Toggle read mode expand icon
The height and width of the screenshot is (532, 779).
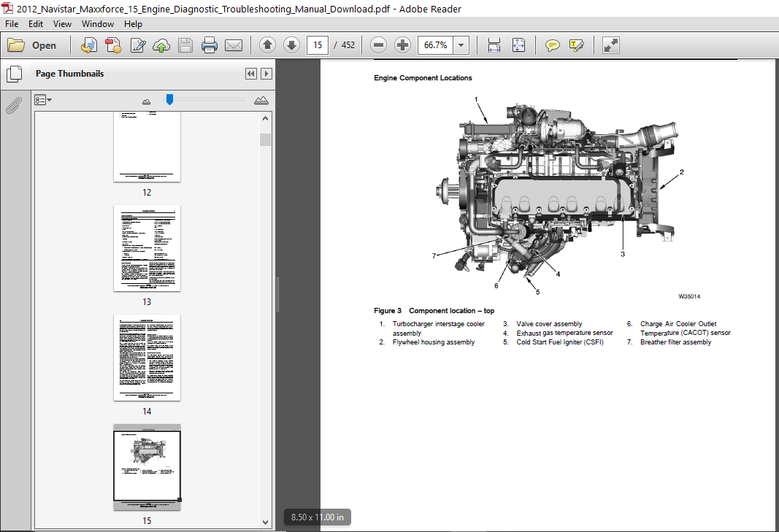point(610,45)
